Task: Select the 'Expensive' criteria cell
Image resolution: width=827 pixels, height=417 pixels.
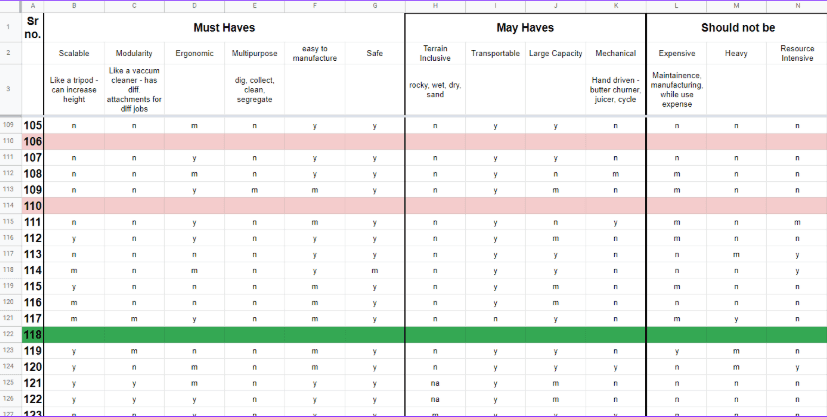Action: [x=677, y=53]
